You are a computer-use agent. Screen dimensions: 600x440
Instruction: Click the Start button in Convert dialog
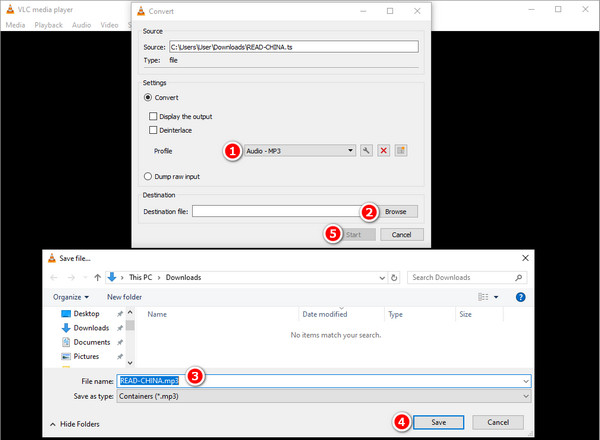click(354, 235)
